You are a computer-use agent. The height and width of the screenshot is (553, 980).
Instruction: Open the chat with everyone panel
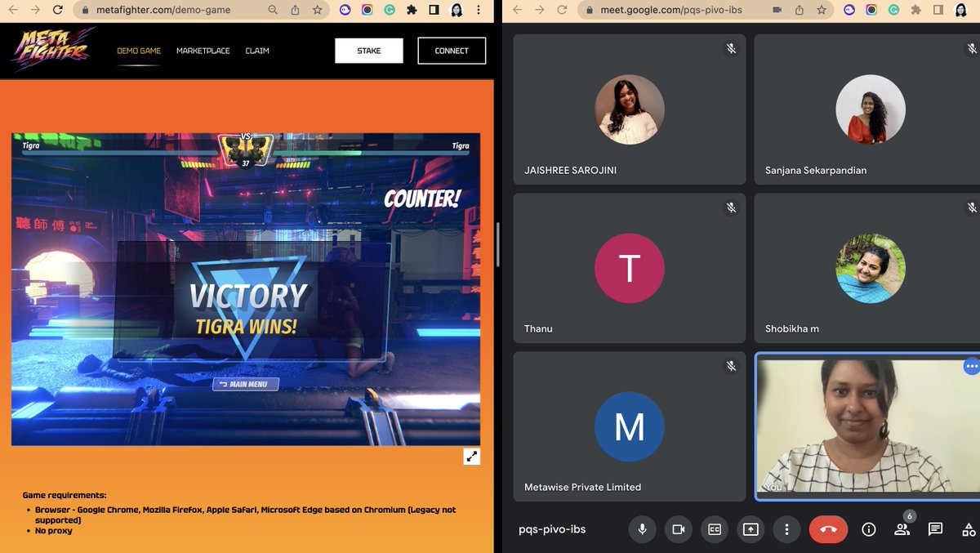(x=936, y=529)
